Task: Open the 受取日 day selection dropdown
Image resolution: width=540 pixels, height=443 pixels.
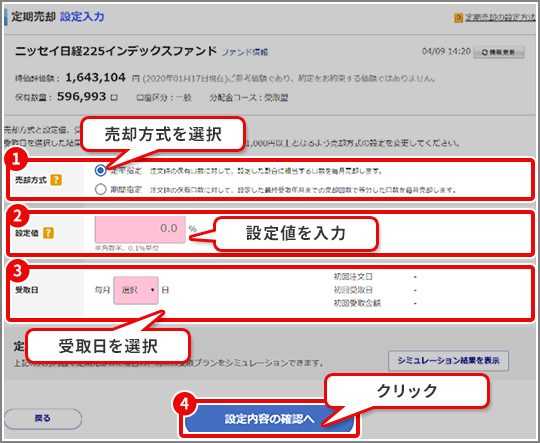Action: 136,290
